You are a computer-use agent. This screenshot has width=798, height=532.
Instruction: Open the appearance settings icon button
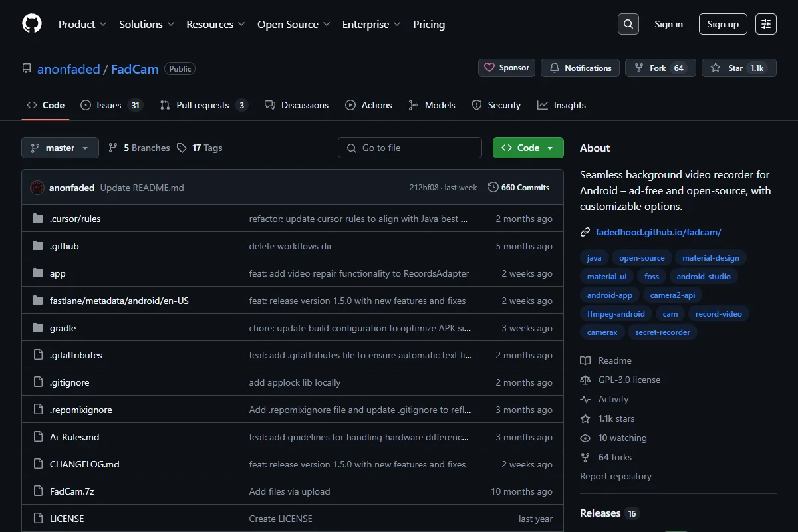(766, 24)
